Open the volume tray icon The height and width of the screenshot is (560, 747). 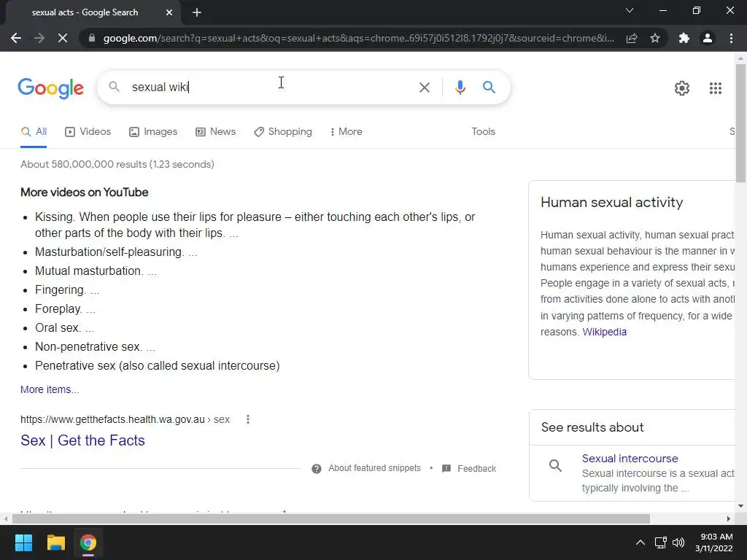[678, 542]
